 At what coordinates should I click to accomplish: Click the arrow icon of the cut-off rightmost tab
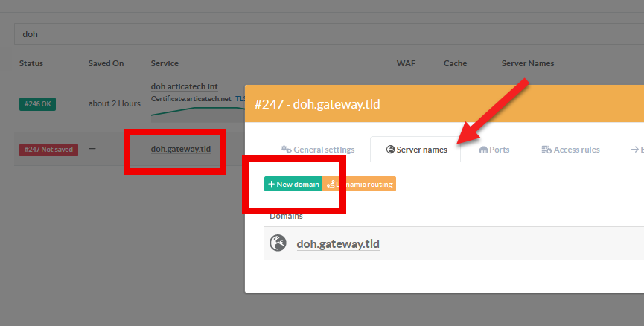point(634,150)
